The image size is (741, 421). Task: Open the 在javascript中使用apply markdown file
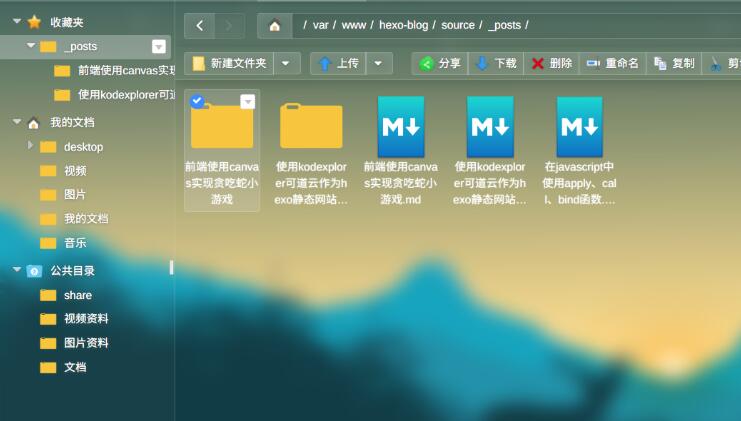click(579, 127)
